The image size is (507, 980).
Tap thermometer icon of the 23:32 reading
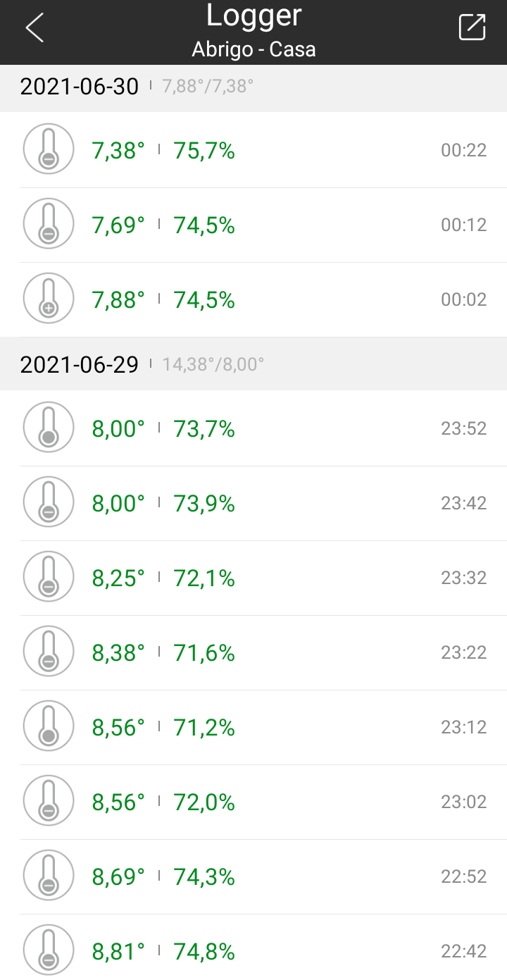point(49,577)
